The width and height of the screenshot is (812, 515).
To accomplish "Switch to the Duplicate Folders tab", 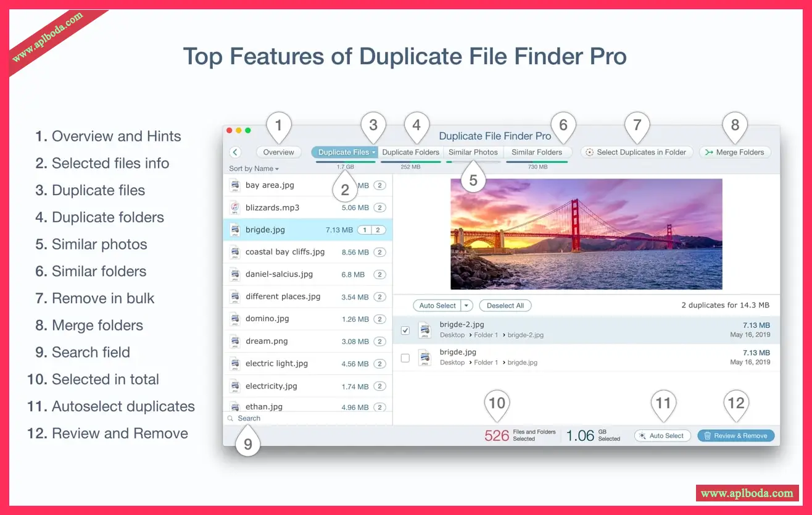I will pyautogui.click(x=410, y=152).
